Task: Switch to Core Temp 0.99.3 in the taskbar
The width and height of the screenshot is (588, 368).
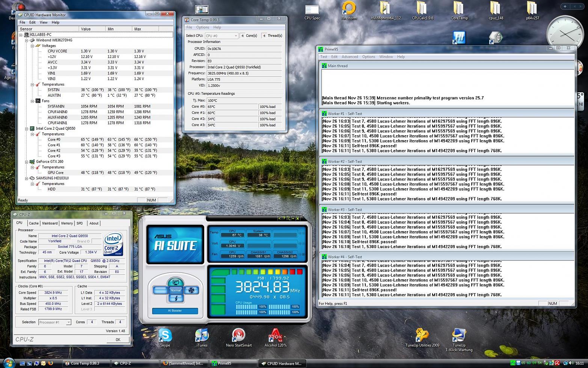Action: pyautogui.click(x=86, y=363)
